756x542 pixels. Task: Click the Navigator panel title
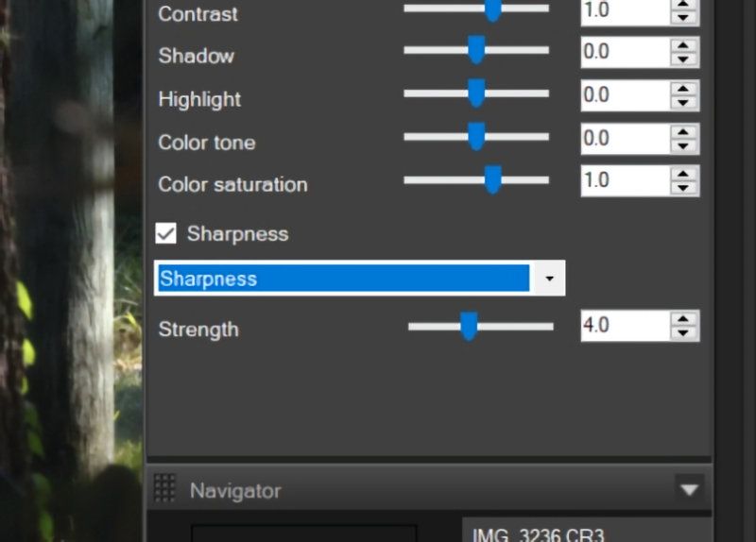pyautogui.click(x=235, y=490)
